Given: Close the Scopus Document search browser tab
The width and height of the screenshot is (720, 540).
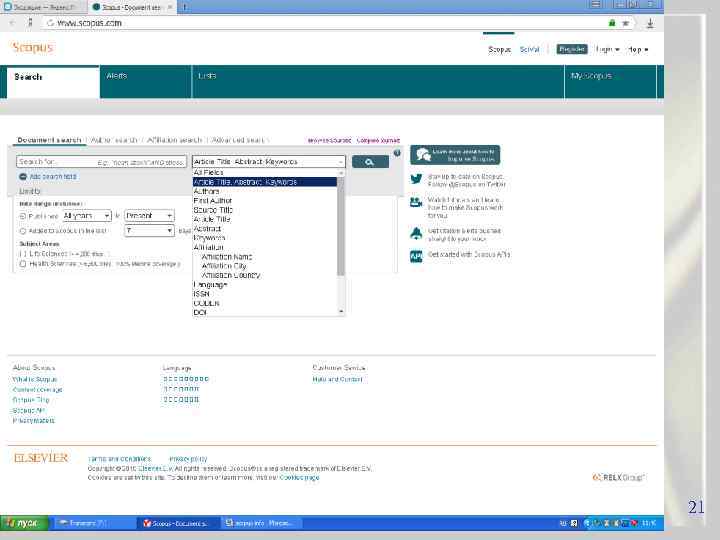Looking at the screenshot, I should click(169, 7).
